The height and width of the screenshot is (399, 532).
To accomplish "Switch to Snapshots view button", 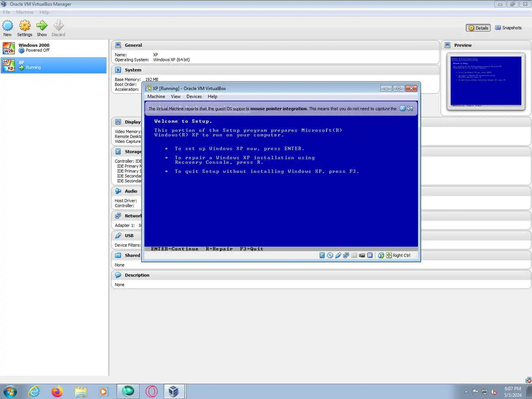I will [x=508, y=28].
